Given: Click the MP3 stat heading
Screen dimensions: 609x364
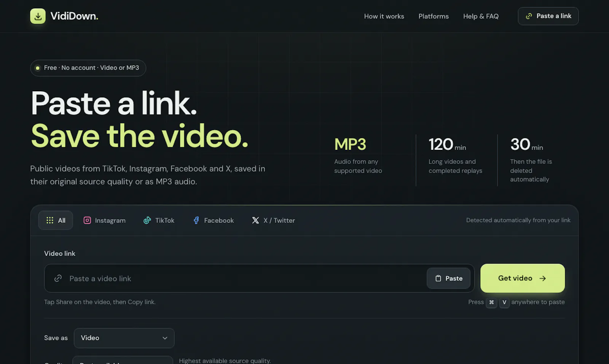Looking at the screenshot, I should [350, 144].
